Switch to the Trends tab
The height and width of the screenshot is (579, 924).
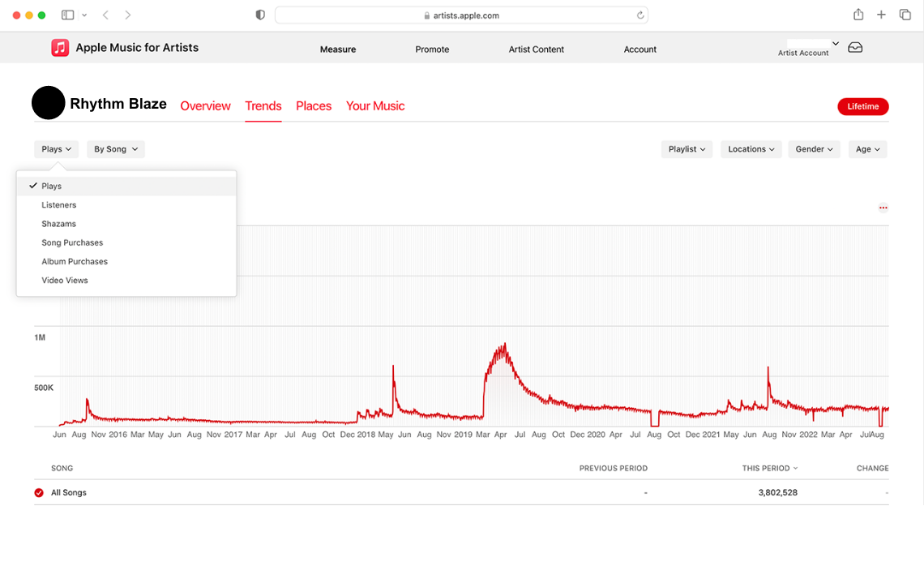click(263, 106)
